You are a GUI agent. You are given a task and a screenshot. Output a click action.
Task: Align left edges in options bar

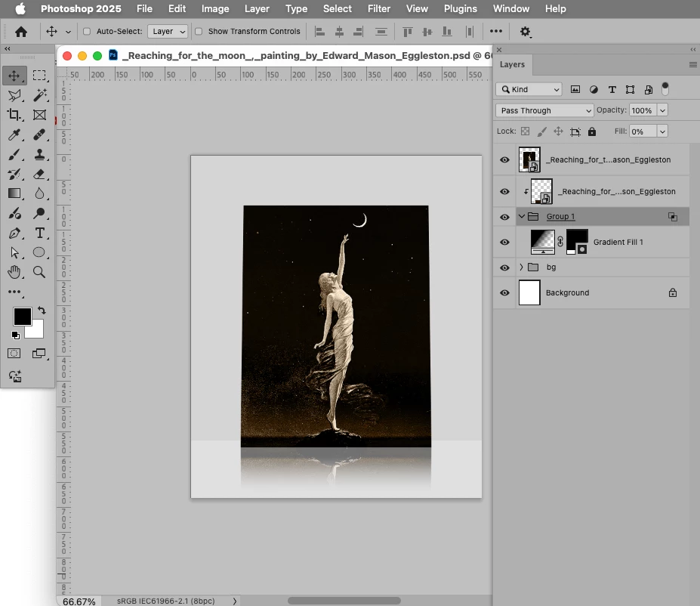click(x=319, y=32)
